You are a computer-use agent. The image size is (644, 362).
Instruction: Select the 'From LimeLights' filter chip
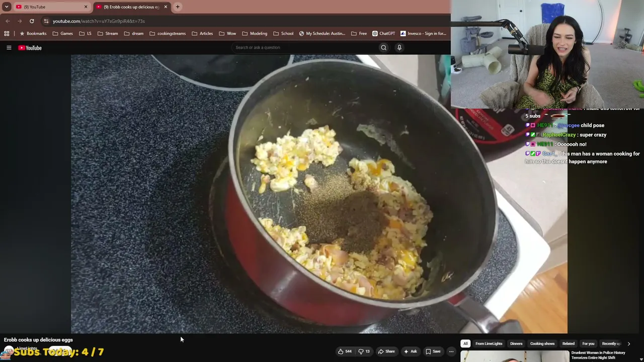[x=489, y=344]
